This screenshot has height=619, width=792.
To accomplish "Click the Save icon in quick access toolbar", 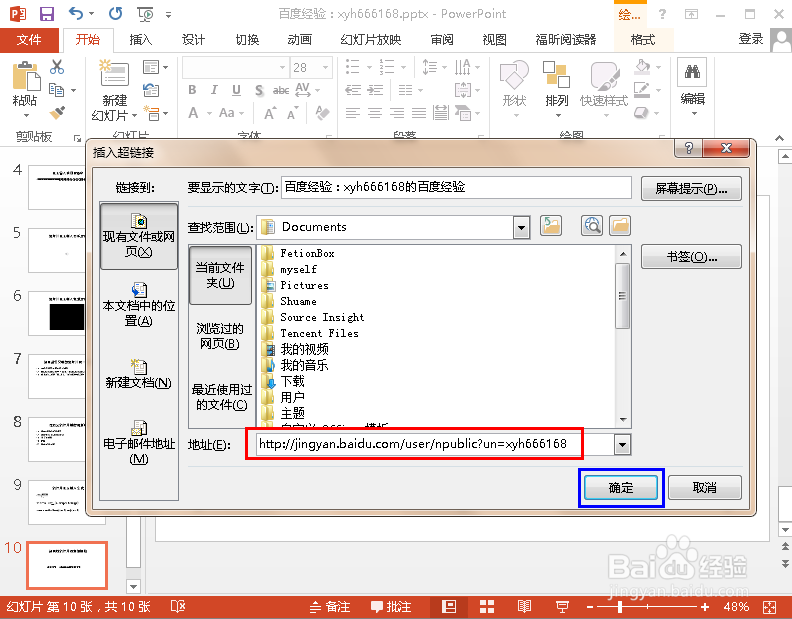I will point(47,14).
